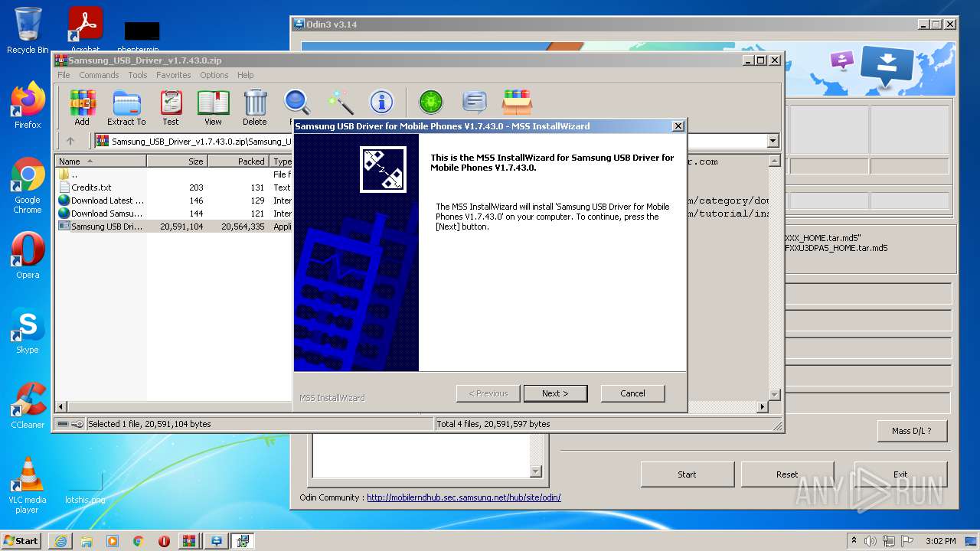The width and height of the screenshot is (980, 551).
Task: Click Internet Explorer icon in taskbar
Action: point(60,541)
